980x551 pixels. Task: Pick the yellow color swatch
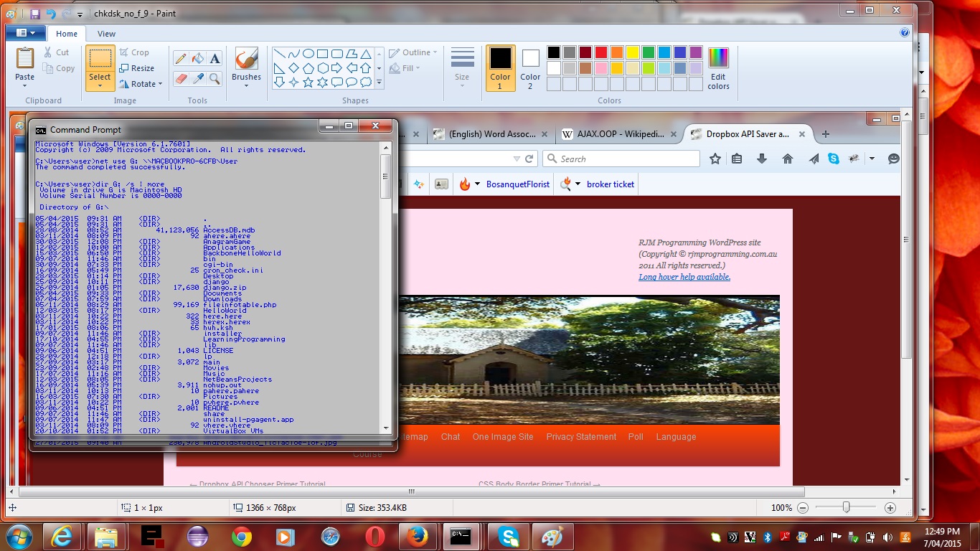(x=633, y=52)
